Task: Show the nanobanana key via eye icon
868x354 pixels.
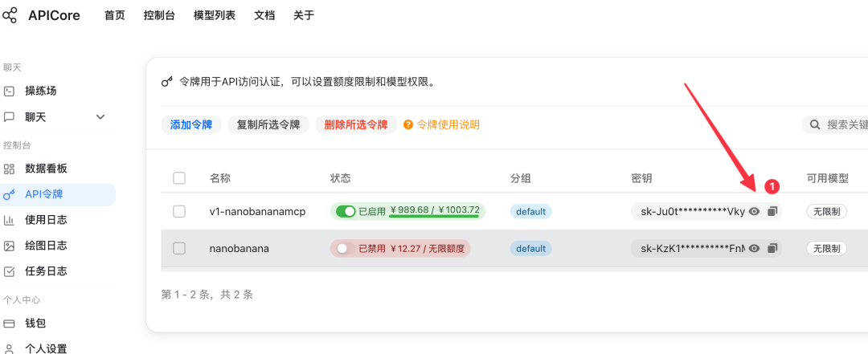Action: coord(754,248)
